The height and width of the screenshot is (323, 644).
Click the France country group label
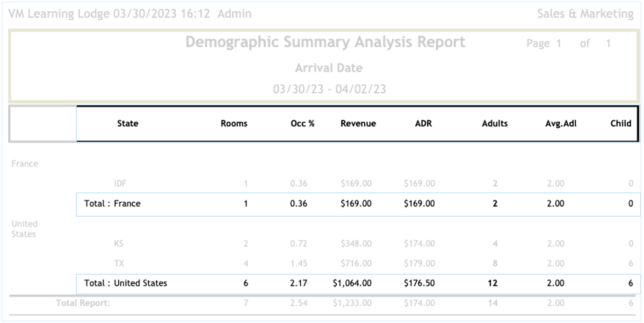[25, 164]
